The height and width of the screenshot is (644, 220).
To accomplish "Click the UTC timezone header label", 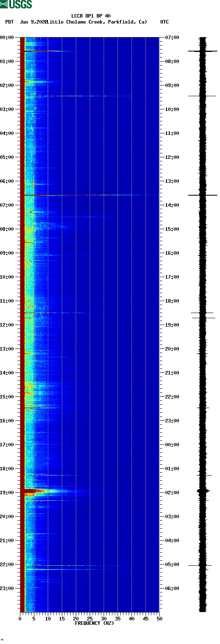I will (165, 22).
